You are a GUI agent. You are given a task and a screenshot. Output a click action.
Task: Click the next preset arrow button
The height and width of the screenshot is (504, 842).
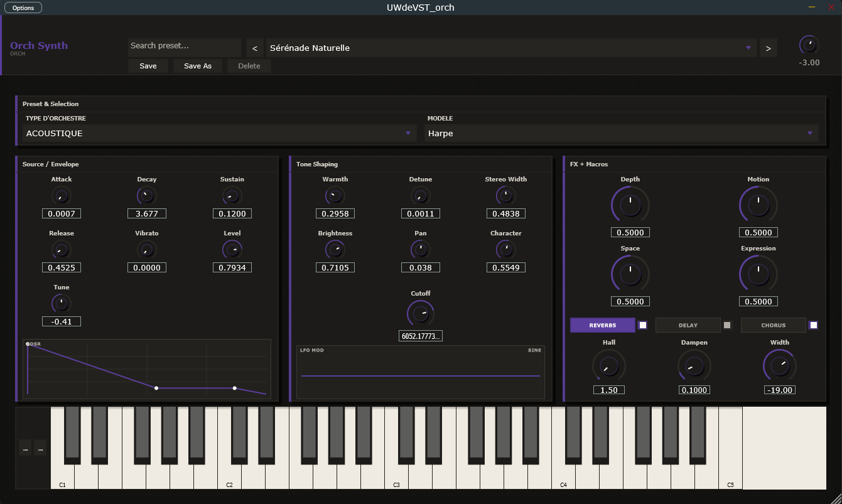(768, 48)
